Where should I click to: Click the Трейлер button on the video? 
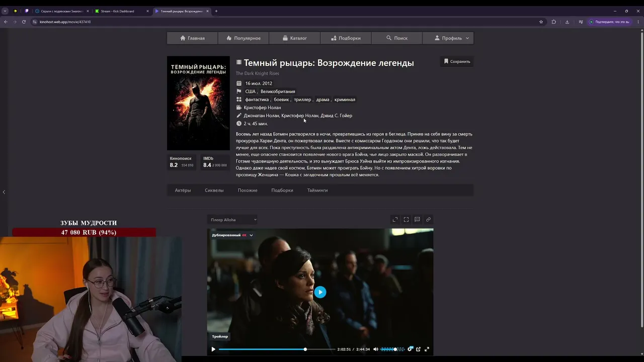[220, 336]
